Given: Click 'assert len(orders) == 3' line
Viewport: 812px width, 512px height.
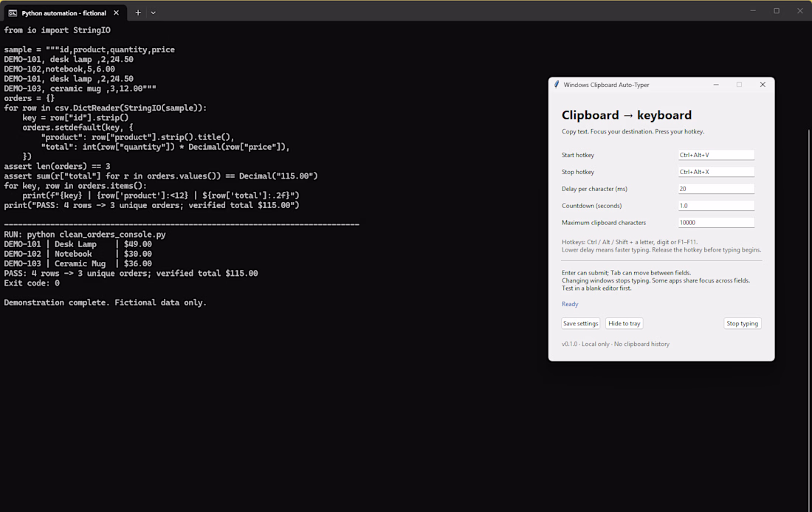Looking at the screenshot, I should pyautogui.click(x=57, y=166).
